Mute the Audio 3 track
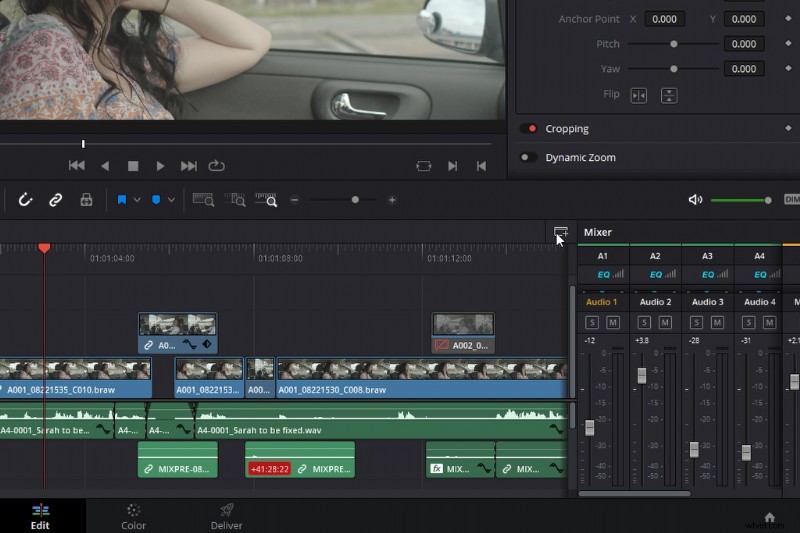 [717, 322]
